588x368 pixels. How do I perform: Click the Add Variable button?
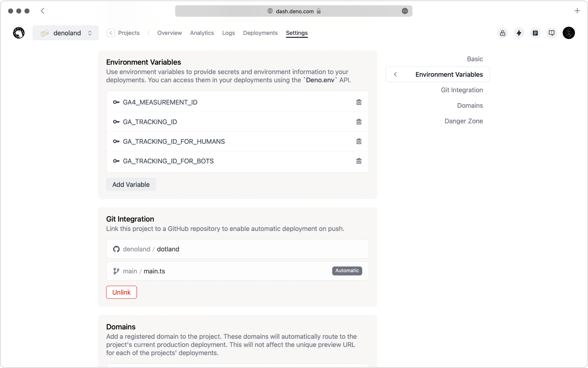point(131,184)
